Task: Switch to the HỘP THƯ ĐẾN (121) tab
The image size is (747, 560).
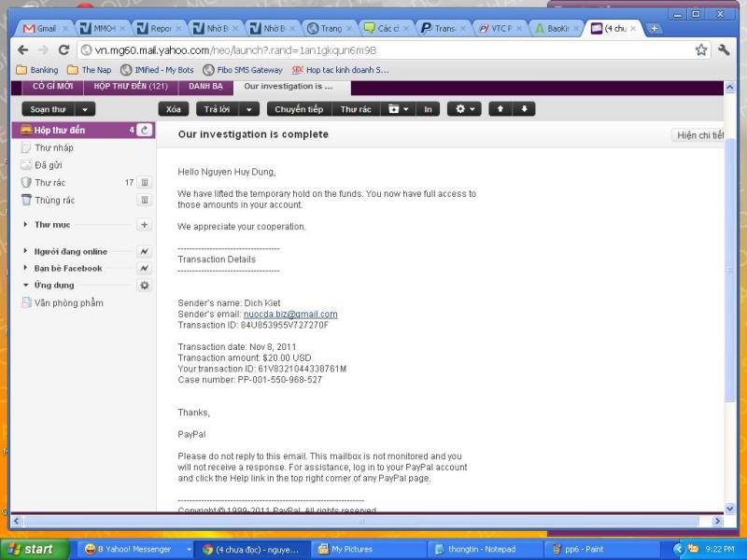Action: (x=131, y=87)
